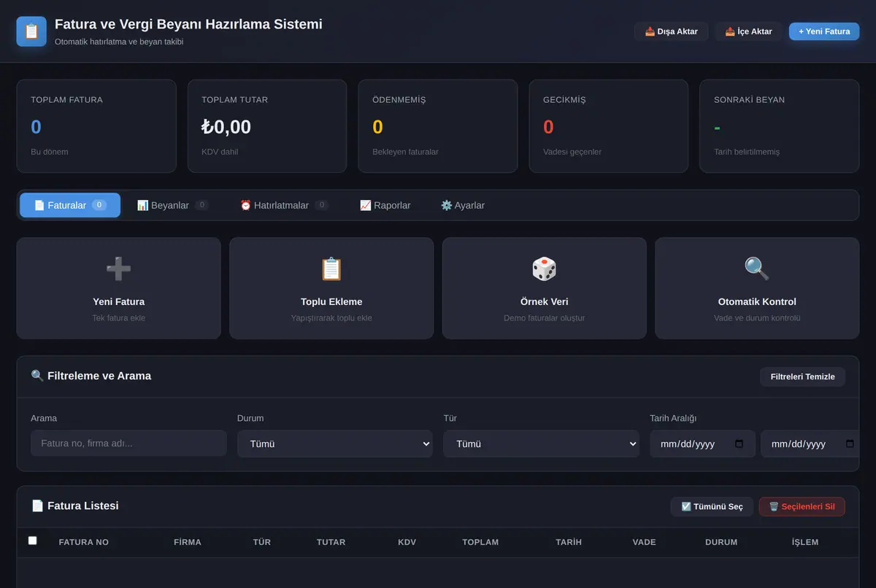Click the second Tarih Aralığı date field
The height and width of the screenshot is (588, 876).
[x=810, y=444]
